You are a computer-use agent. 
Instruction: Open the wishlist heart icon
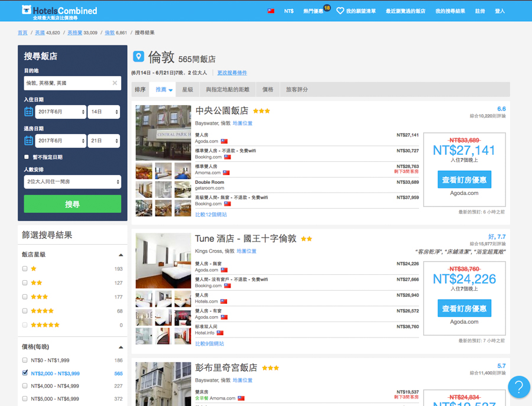point(340,11)
